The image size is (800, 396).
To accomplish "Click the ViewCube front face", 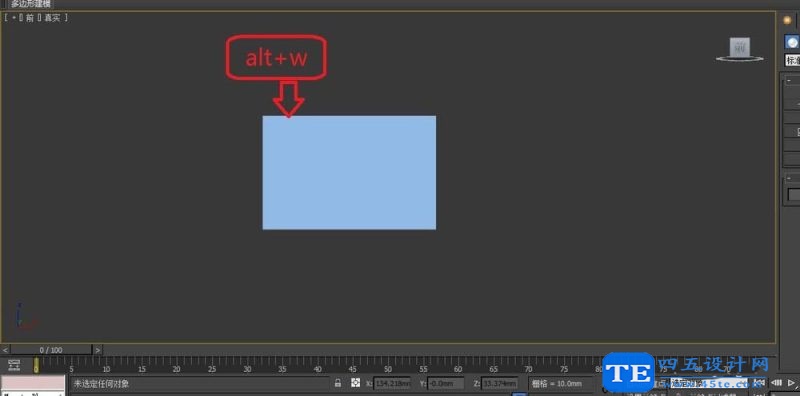I will point(739,47).
